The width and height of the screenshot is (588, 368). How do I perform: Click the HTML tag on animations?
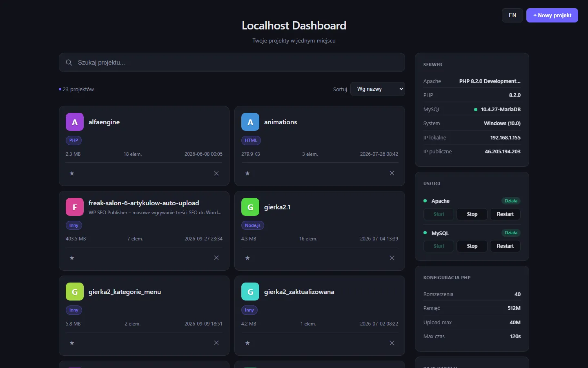click(x=251, y=140)
